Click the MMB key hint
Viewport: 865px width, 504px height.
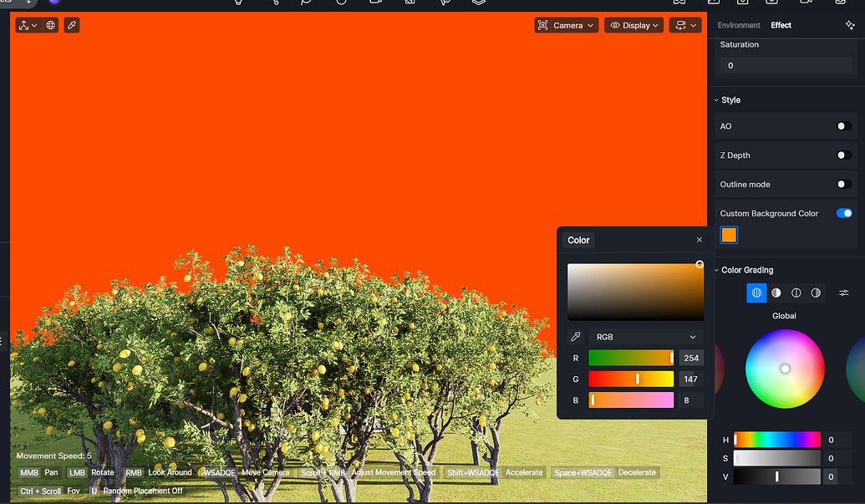click(x=29, y=472)
